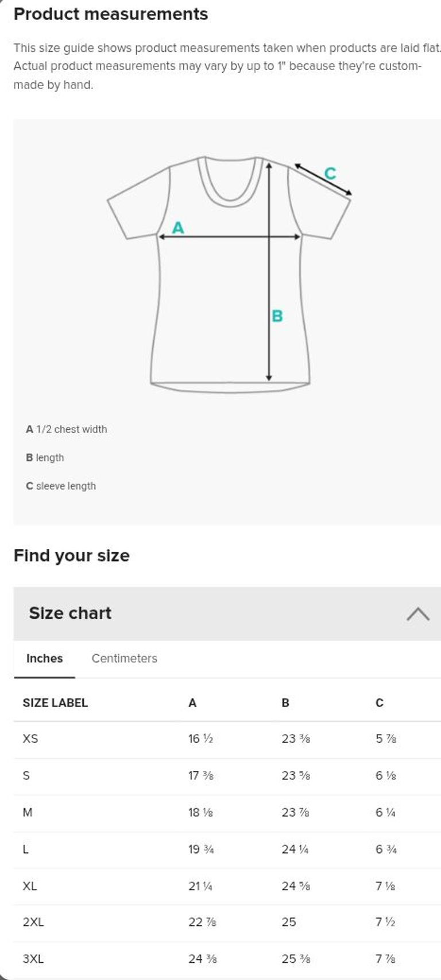Click column header C in the size table
Viewport: 441px width, 980px height.
[x=379, y=703]
